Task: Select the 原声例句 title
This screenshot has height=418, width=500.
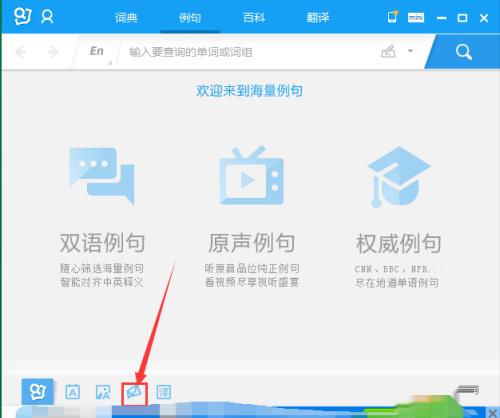Action: pyautogui.click(x=252, y=243)
